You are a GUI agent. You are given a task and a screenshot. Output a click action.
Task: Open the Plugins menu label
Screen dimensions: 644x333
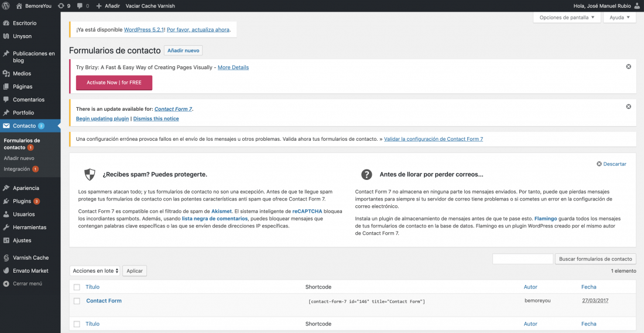22,201
